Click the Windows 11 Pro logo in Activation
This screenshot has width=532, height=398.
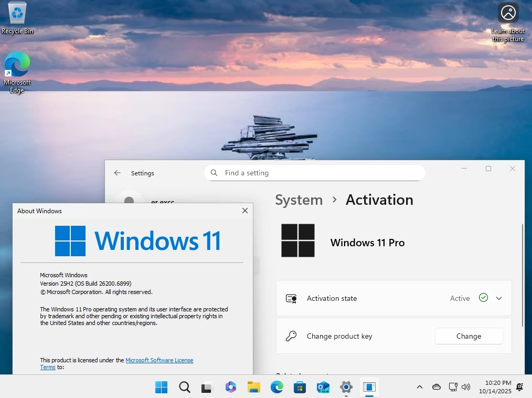point(298,239)
